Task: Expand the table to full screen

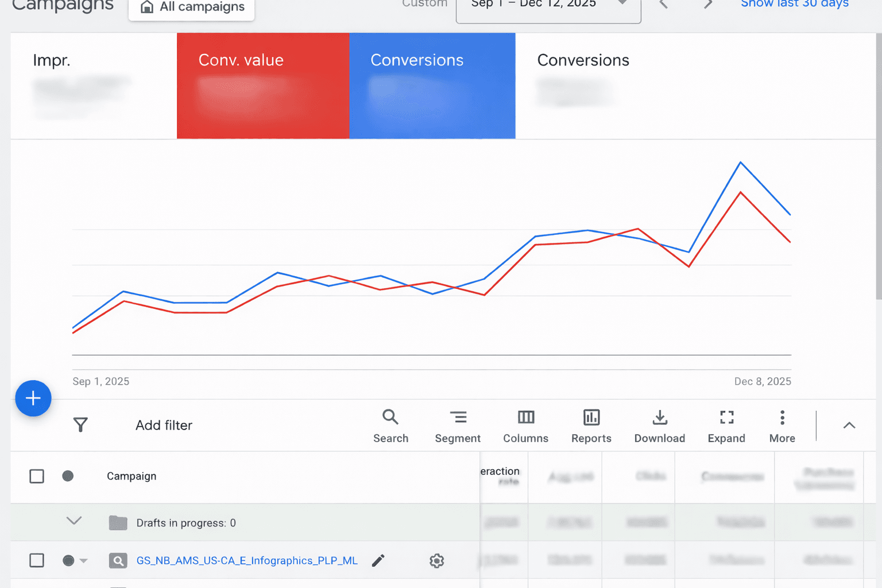Action: 726,426
